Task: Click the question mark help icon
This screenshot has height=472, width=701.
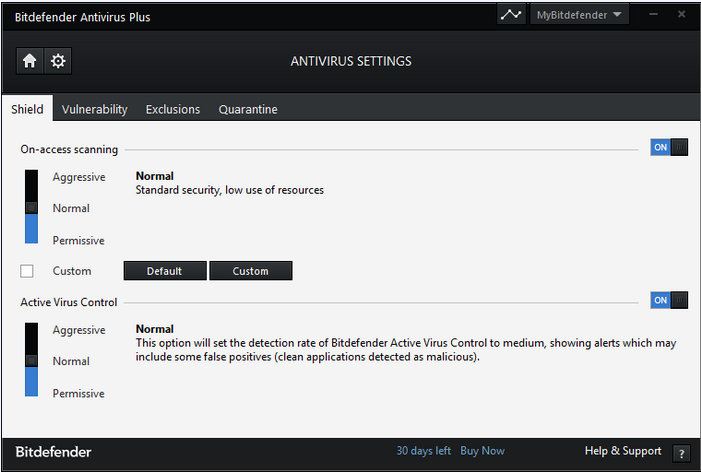Action: pos(681,453)
